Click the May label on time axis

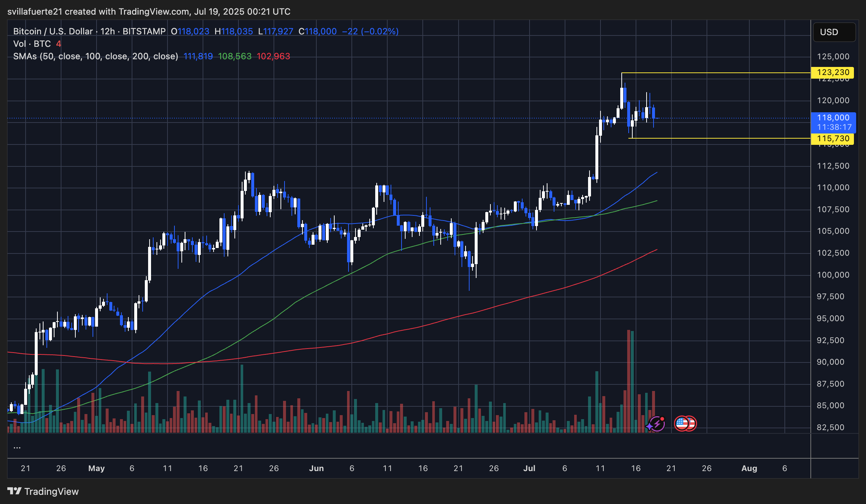(x=97, y=468)
